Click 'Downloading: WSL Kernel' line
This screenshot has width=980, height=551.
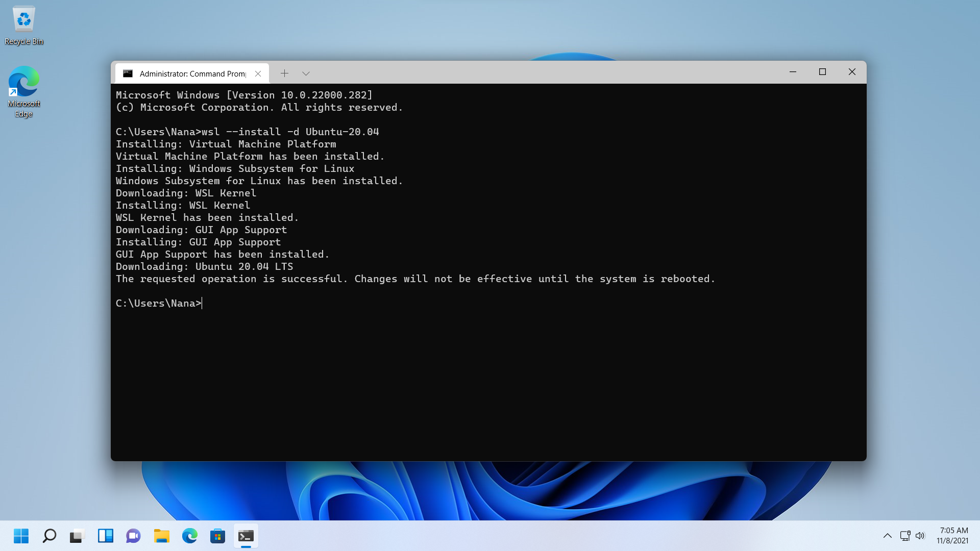pos(186,193)
